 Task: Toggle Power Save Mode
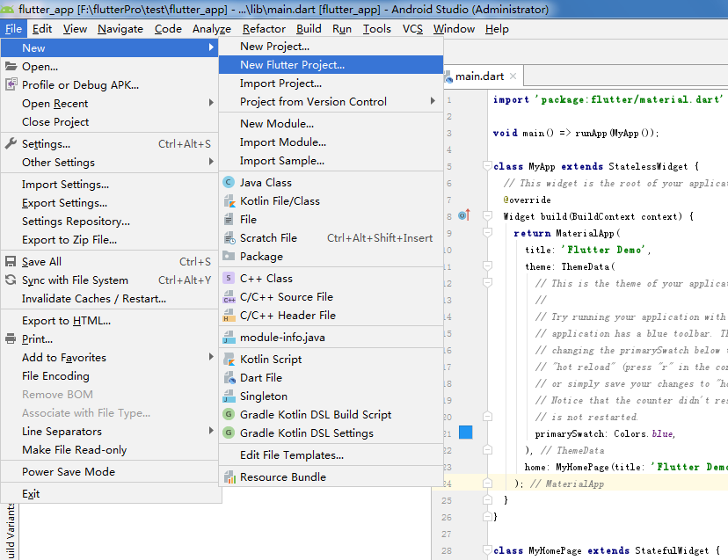tap(110, 471)
